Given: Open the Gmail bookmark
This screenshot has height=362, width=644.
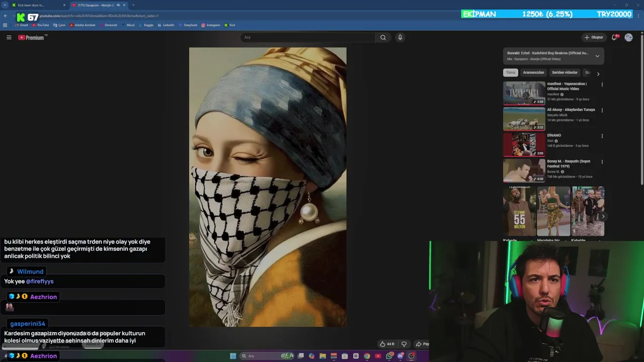Looking at the screenshot, I should tap(21, 25).
